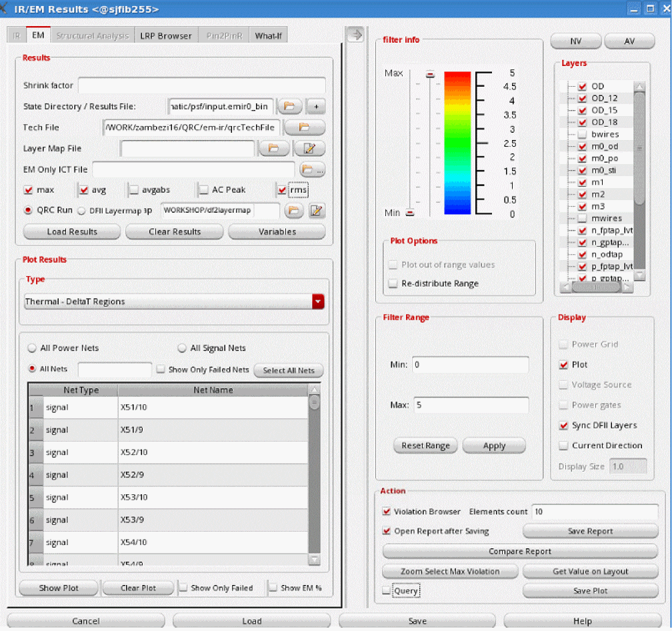Browse for EM Only ICT File
This screenshot has height=631, width=672.
point(311,169)
